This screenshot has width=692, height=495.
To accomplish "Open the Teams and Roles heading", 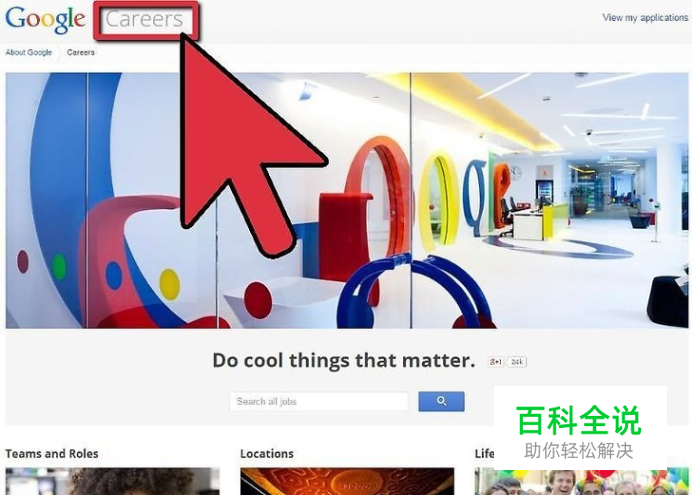I will click(x=52, y=454).
